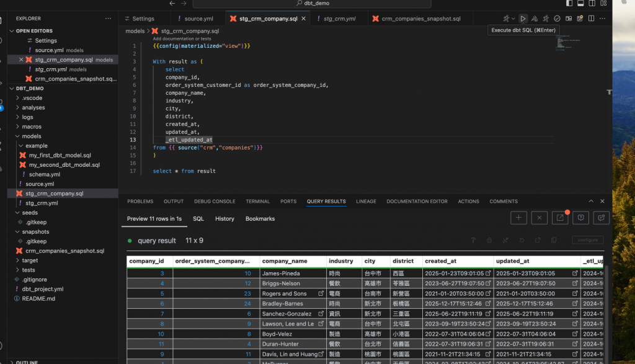
Task: Switch to the LINEAGE panel tab
Action: point(366,202)
